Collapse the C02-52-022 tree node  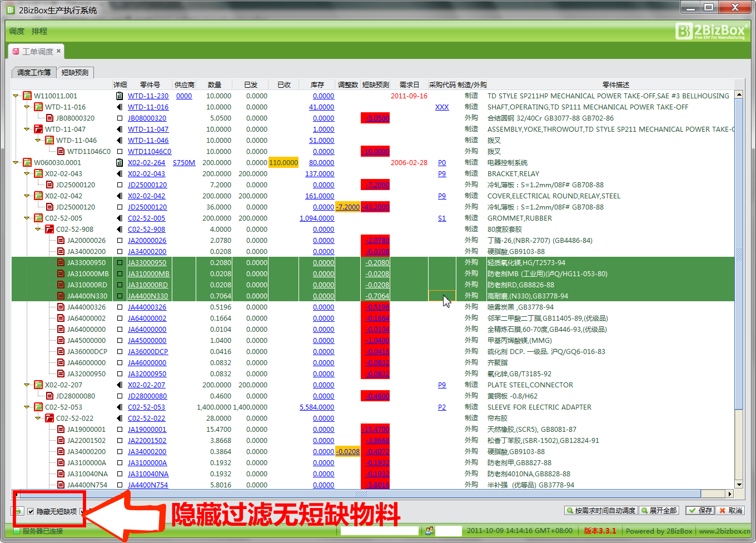(x=38, y=418)
